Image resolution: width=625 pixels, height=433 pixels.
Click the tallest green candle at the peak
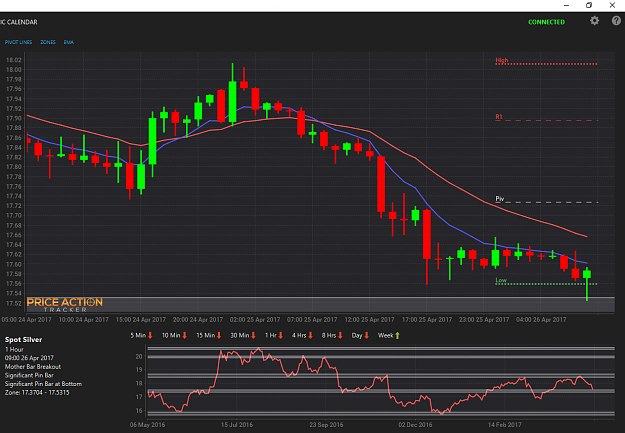[232, 95]
